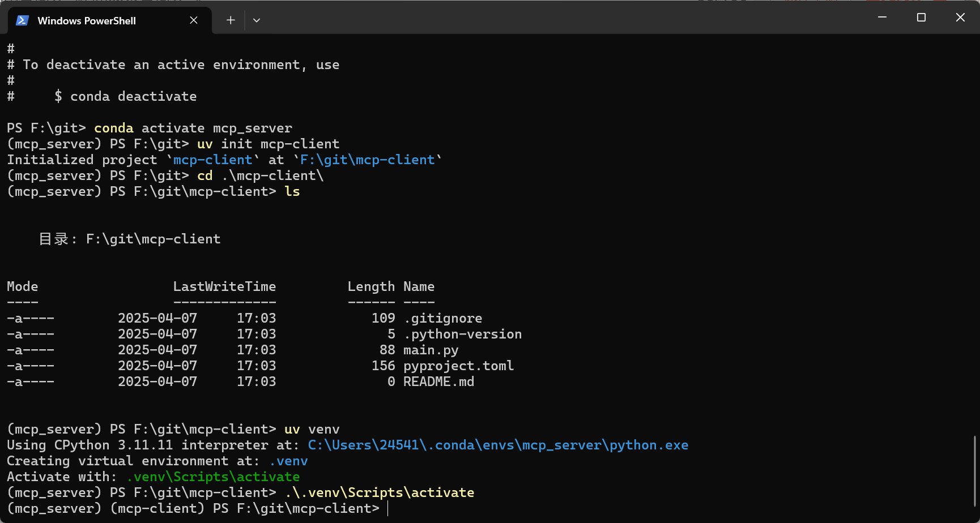Click the yellow '.\.venv\Scripts\activate' command
This screenshot has height=523, width=980.
(380, 492)
